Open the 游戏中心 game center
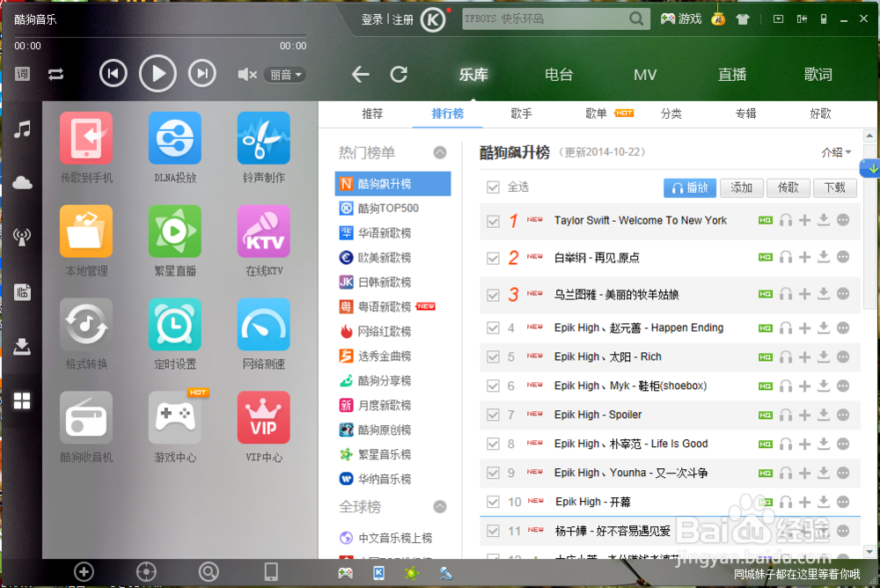 [x=175, y=418]
